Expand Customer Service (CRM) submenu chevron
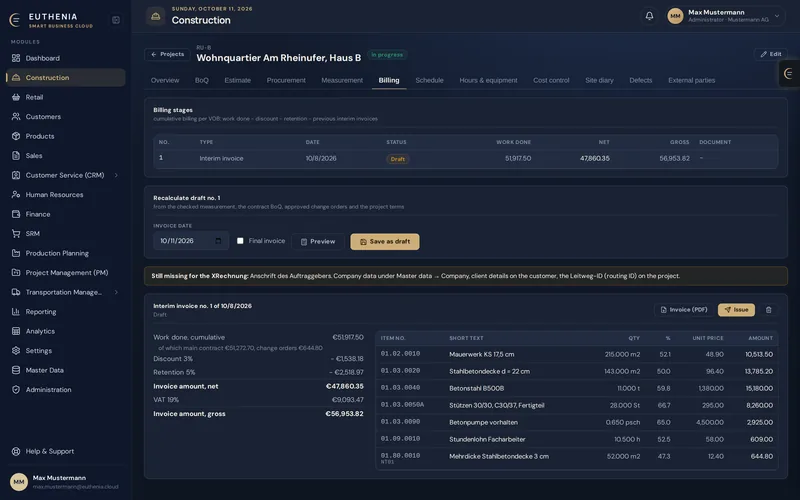The image size is (800, 500). (x=116, y=175)
